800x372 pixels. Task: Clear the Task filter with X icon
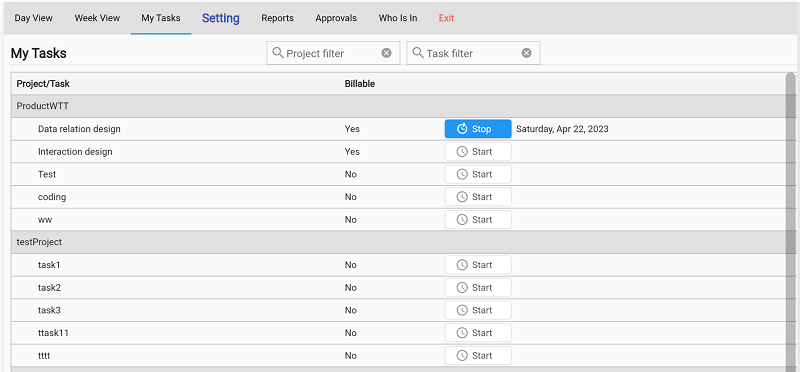coord(527,53)
